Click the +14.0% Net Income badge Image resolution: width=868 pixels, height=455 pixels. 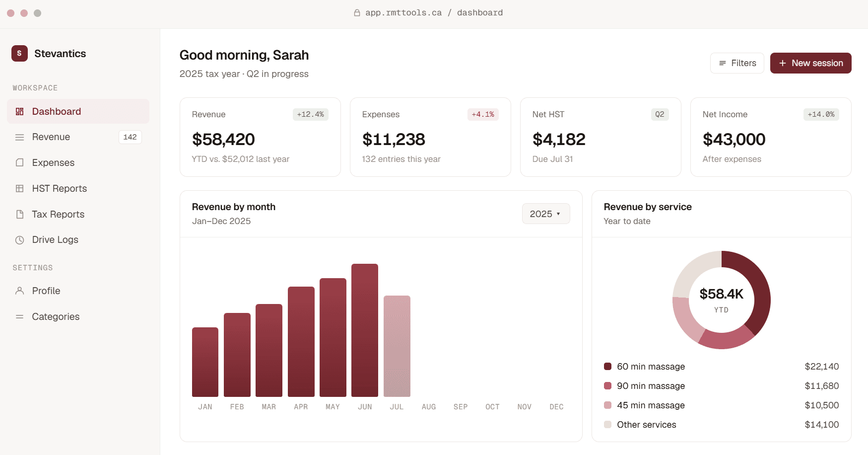[x=821, y=114]
